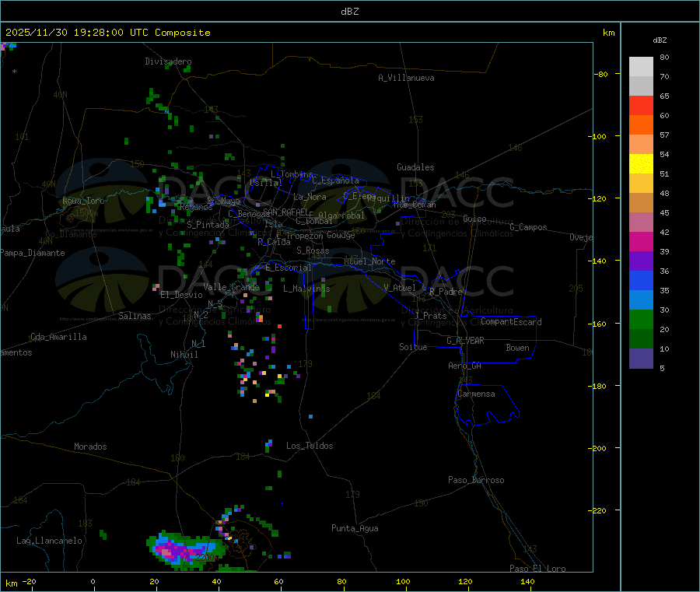
Task: Click the 100 km horizontal axis tick
Action: click(403, 581)
